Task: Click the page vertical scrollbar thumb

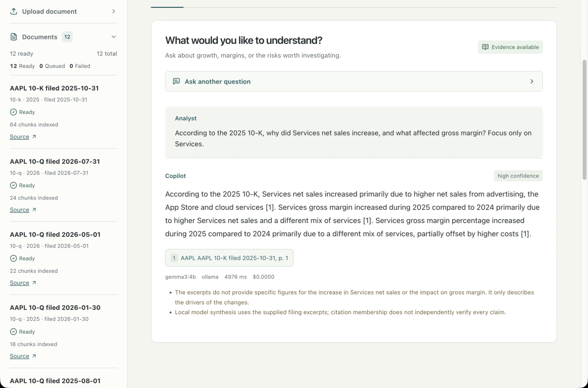Action: point(584,120)
